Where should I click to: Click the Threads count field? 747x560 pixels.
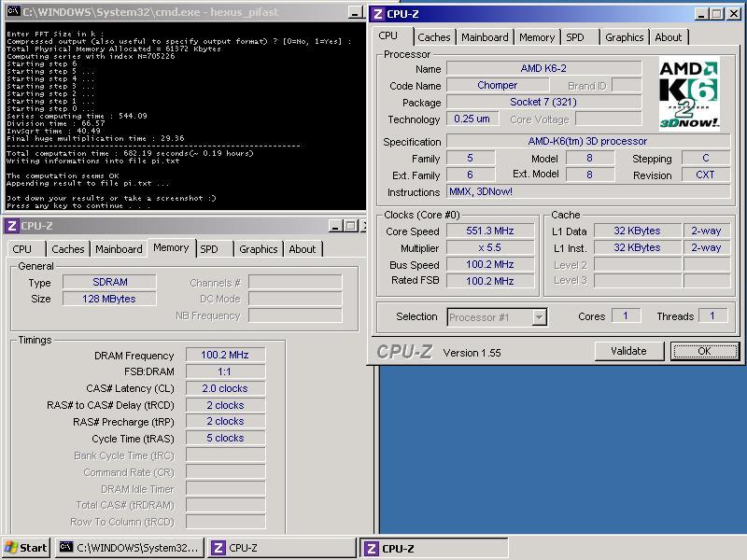712,315
